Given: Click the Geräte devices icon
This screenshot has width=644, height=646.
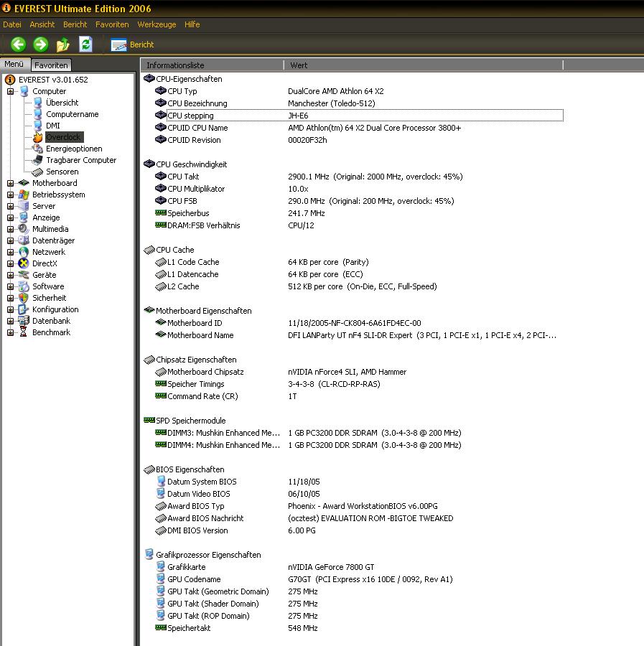Looking at the screenshot, I should [x=24, y=274].
